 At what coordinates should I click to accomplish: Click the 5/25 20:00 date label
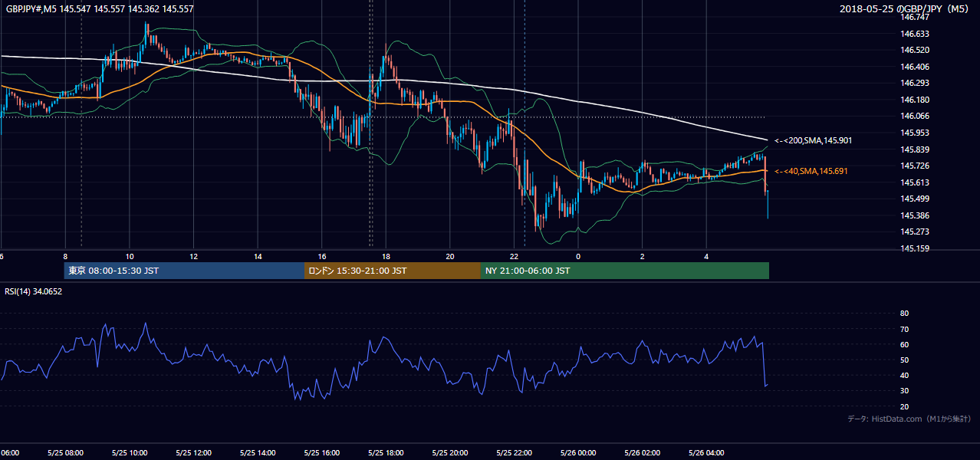(x=449, y=452)
